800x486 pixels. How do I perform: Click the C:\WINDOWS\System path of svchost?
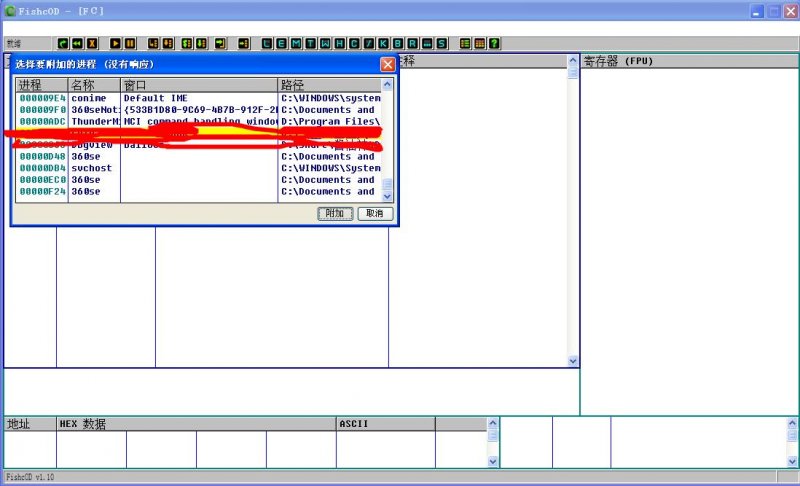click(331, 168)
